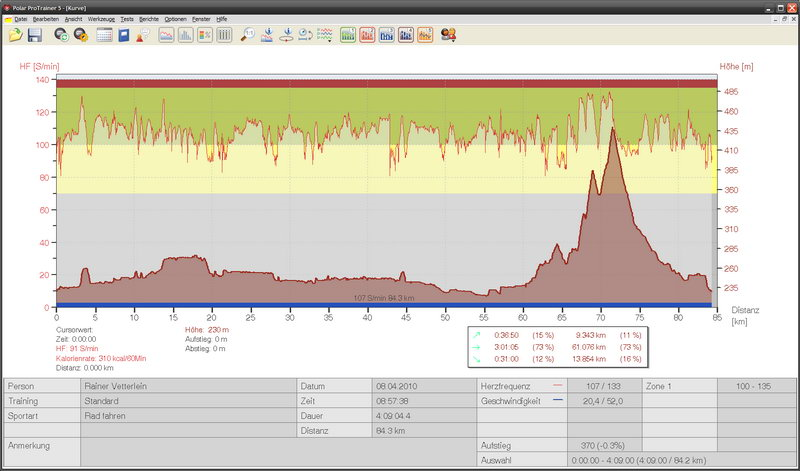The width and height of the screenshot is (800, 471).
Task: Open the person/users icon in toolbar
Action: [449, 35]
